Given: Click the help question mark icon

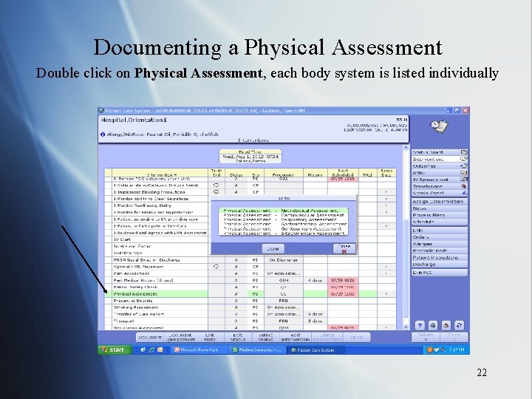Looking at the screenshot, I should pos(420,325).
